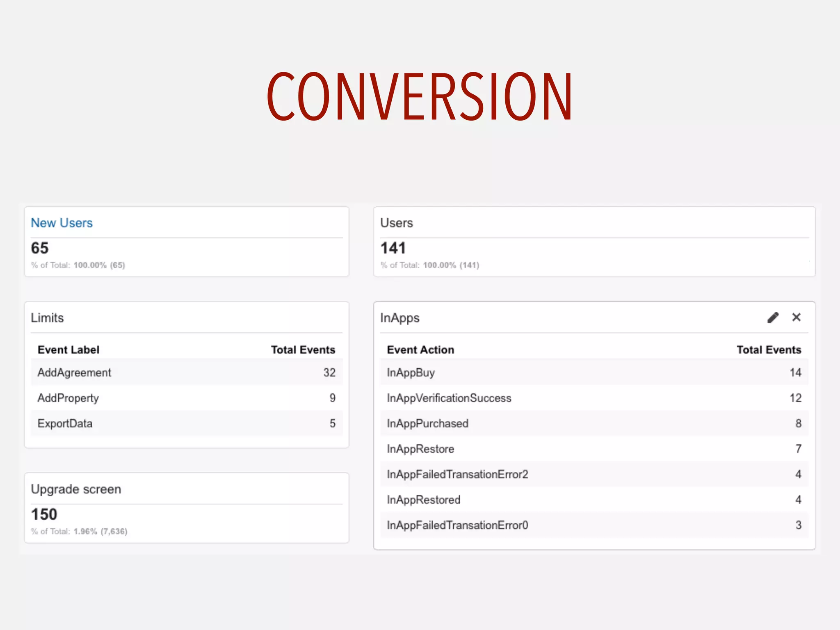Close the InApps widget
The width and height of the screenshot is (840, 630).
[796, 317]
